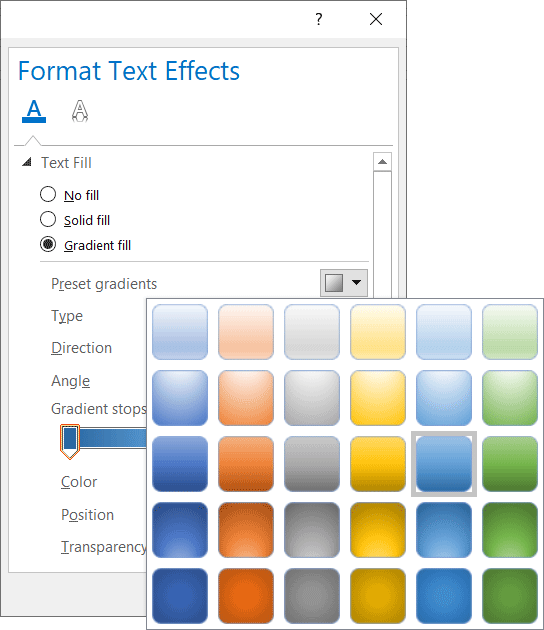Choose the third-row gray linear gradient preset

click(312, 464)
